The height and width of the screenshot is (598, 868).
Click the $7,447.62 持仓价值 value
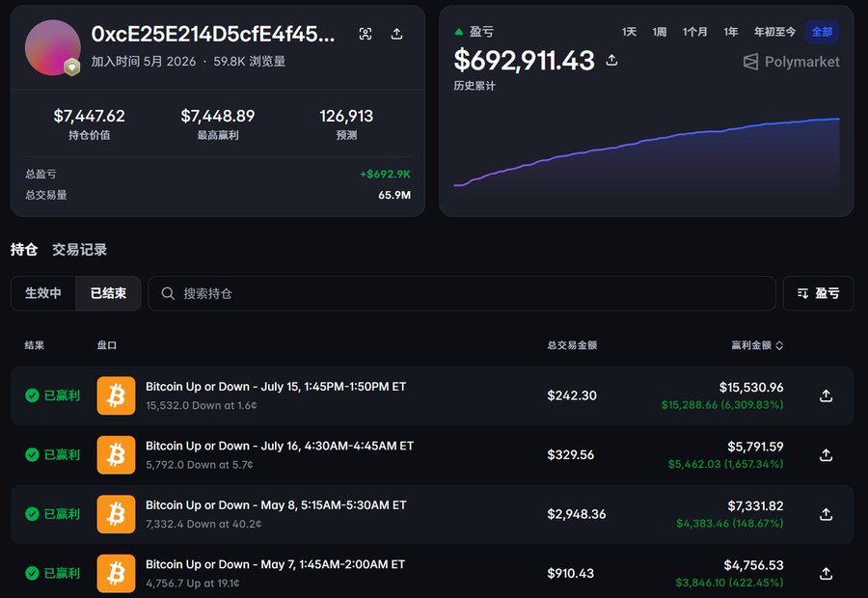[89, 116]
